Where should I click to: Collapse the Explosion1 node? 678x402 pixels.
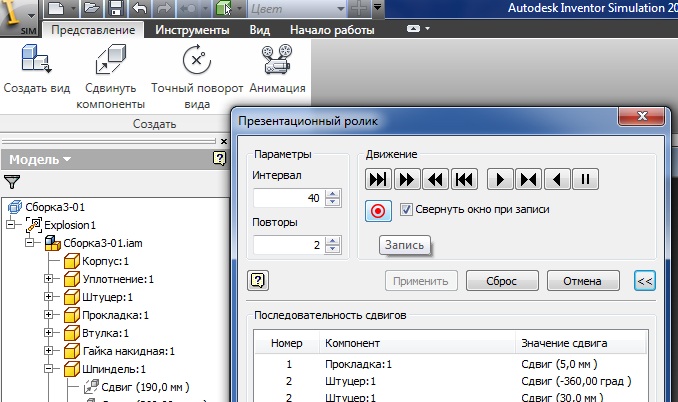(x=10, y=224)
